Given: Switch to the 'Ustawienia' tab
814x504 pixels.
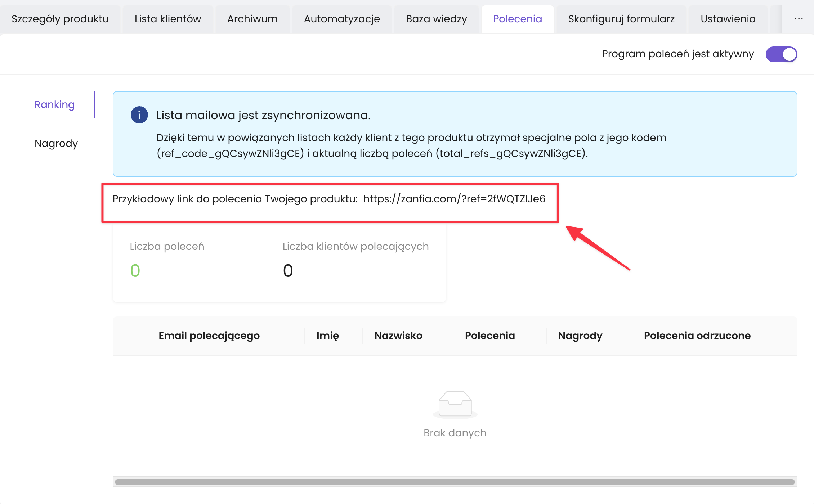Looking at the screenshot, I should [x=728, y=19].
